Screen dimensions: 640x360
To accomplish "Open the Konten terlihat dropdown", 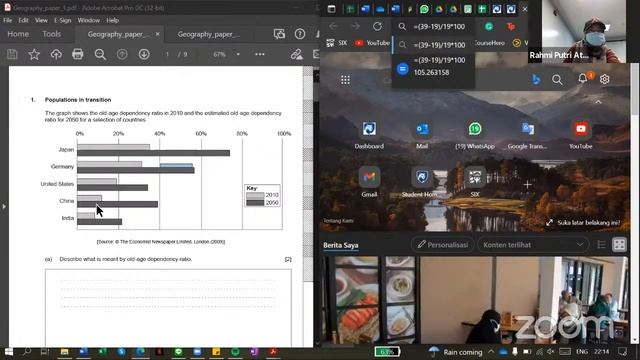I will click(x=533, y=244).
